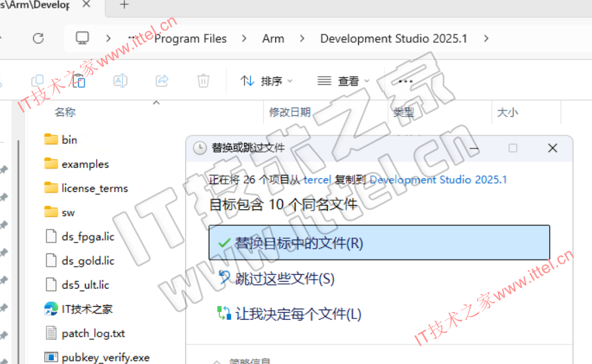The image size is (592, 364).
Task: Open the new tab plus button
Action: (124, 5)
